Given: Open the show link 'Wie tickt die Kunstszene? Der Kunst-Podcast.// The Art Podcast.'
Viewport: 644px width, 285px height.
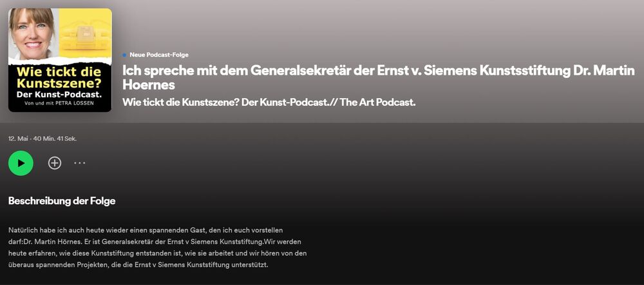Looking at the screenshot, I should click(269, 103).
